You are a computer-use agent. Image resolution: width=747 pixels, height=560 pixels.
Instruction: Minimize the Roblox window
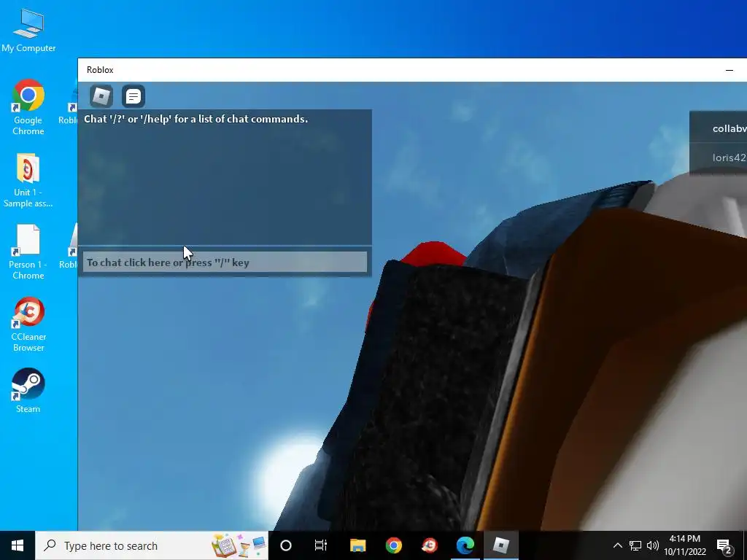pos(729,70)
